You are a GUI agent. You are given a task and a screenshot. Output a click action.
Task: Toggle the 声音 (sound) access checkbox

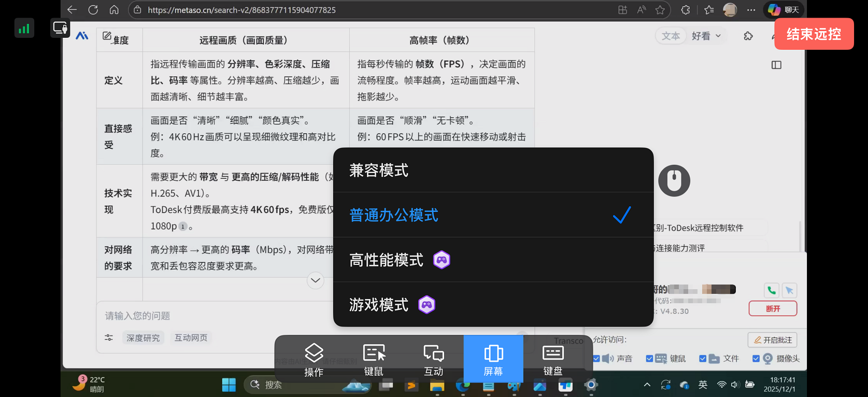(x=597, y=358)
